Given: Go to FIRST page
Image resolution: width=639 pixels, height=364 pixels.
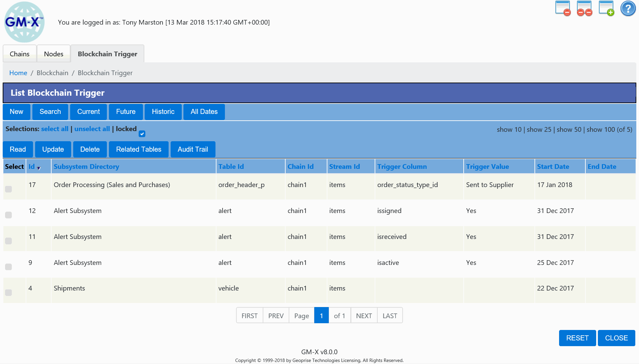Looking at the screenshot, I should click(x=250, y=316).
